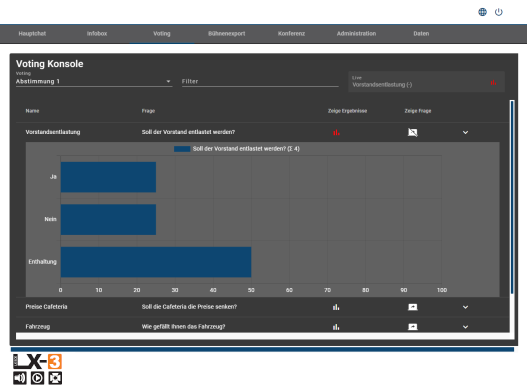Show results for Fahrzeug question
The width and height of the screenshot is (527, 386).
point(336,327)
